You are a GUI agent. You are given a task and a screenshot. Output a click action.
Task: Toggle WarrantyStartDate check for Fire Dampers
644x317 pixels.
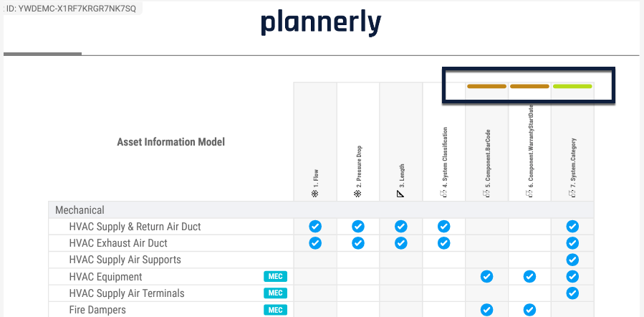click(x=529, y=310)
